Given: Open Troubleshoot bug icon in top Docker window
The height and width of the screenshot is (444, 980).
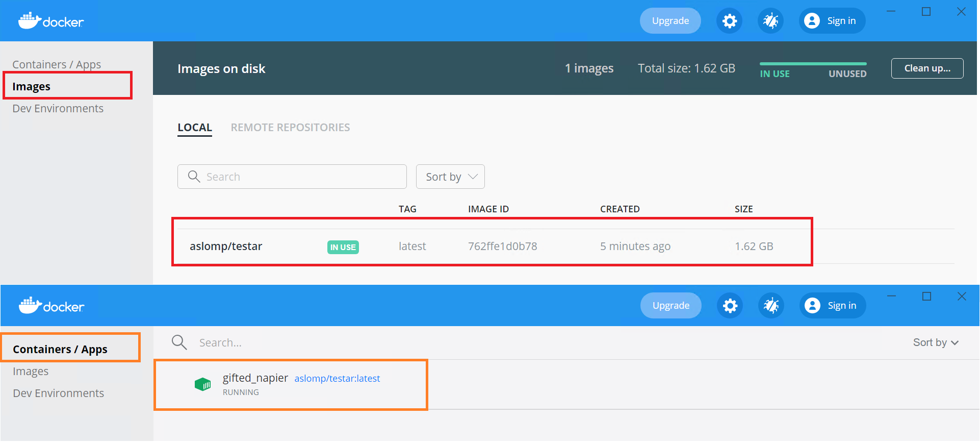Looking at the screenshot, I should tap(770, 21).
